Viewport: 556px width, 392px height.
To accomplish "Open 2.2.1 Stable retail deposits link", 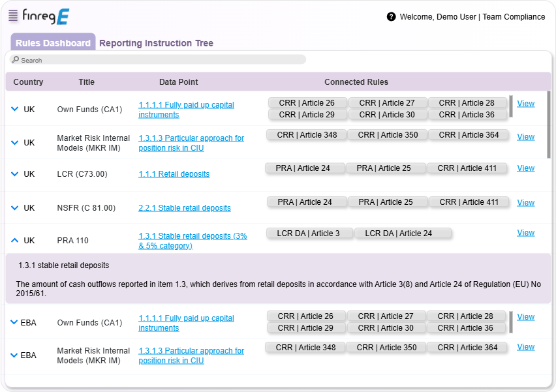I will pos(184,208).
